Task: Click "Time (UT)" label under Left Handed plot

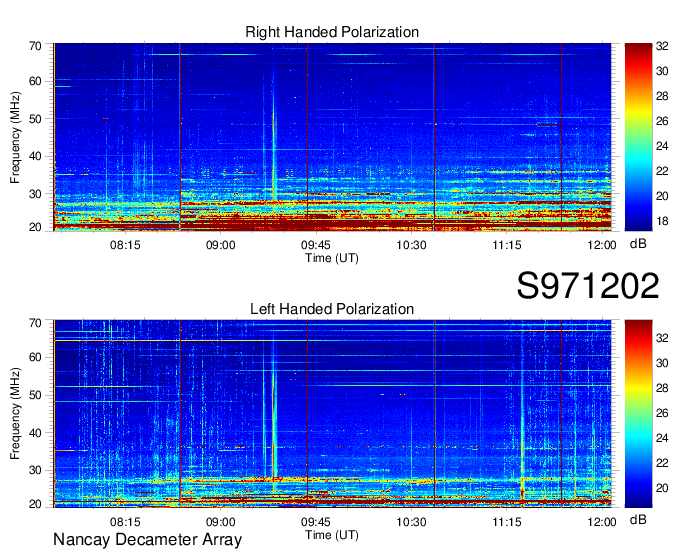Action: [x=332, y=535]
